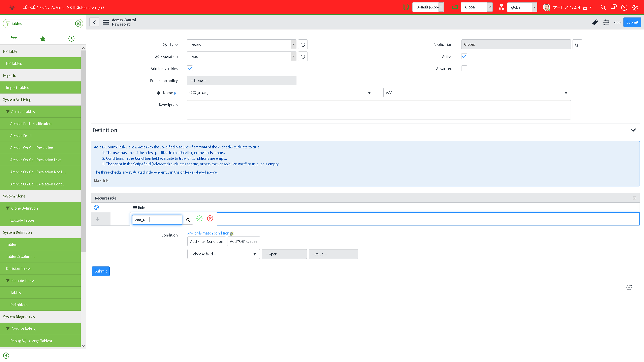644x362 pixels.
Task: Open favorites star tab in navigator
Action: (x=43, y=38)
